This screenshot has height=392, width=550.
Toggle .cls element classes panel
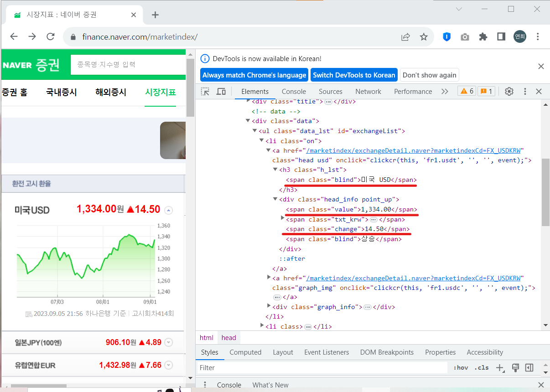coord(481,367)
